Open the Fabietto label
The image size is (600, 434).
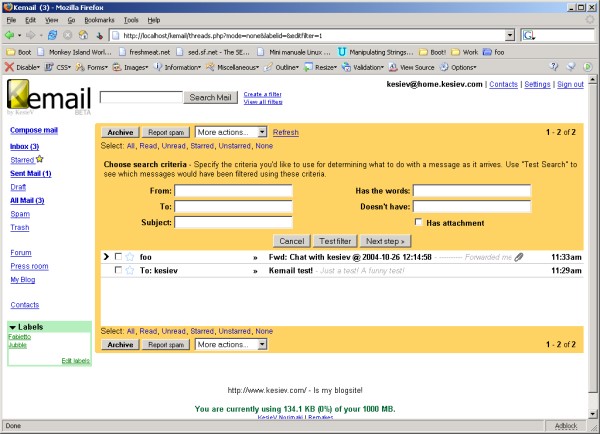(20, 337)
